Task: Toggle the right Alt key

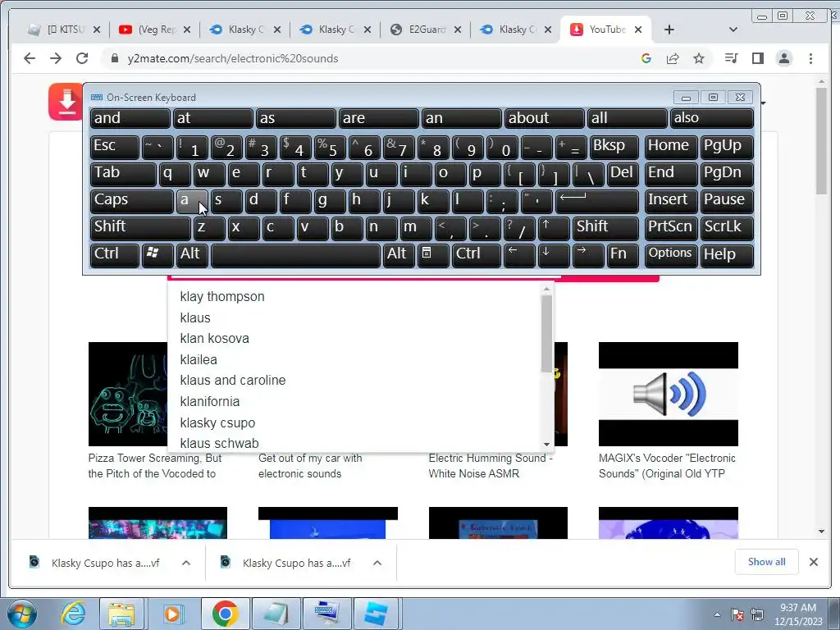Action: pyautogui.click(x=399, y=255)
